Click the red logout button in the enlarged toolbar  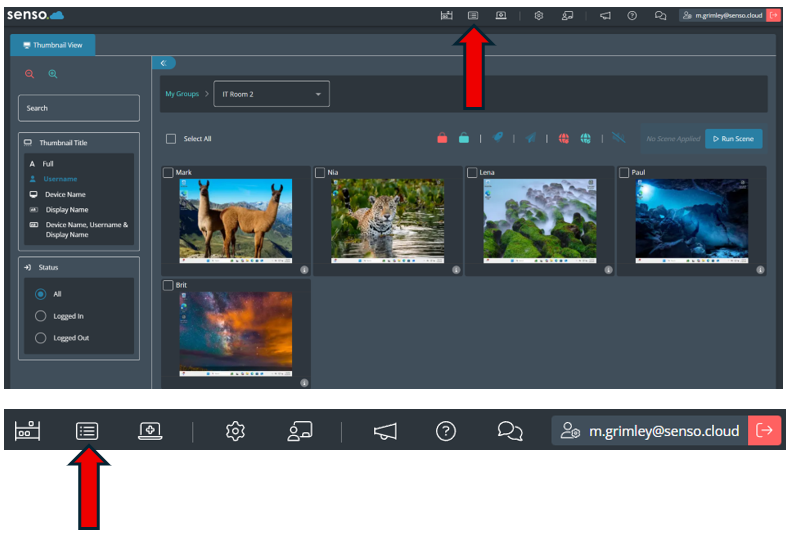tap(765, 430)
